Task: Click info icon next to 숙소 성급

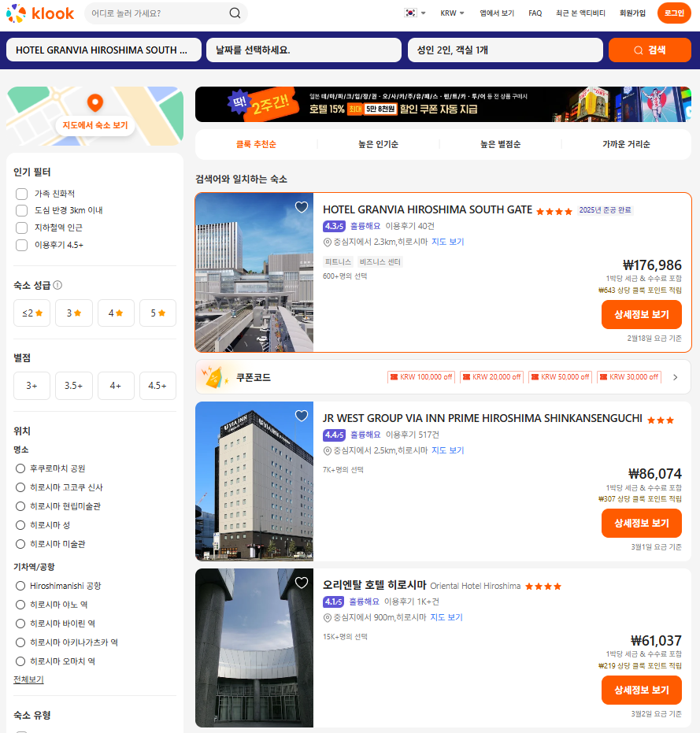Action: tap(57, 285)
